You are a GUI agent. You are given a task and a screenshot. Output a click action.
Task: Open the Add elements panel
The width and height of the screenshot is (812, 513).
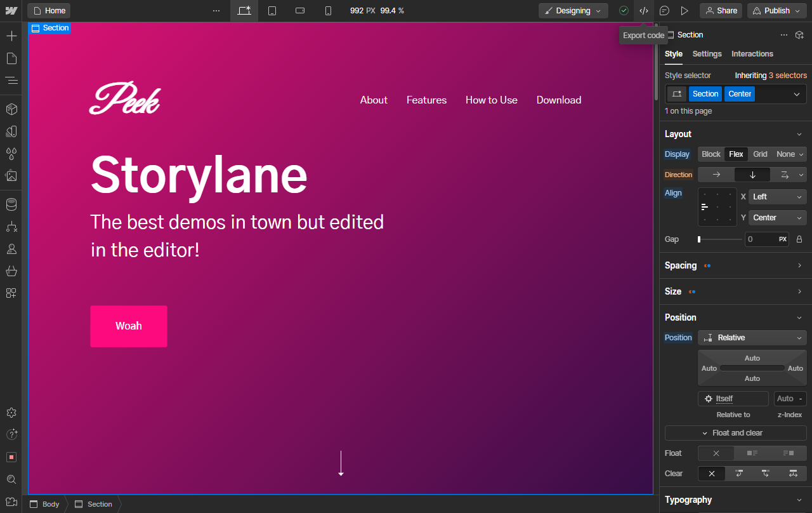pos(11,36)
